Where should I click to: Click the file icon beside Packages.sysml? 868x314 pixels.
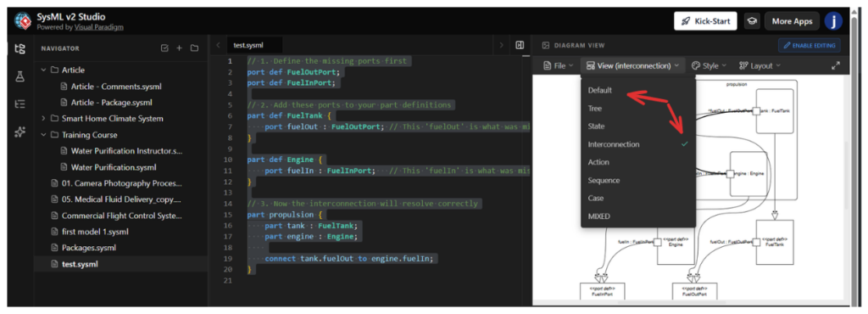click(54, 248)
